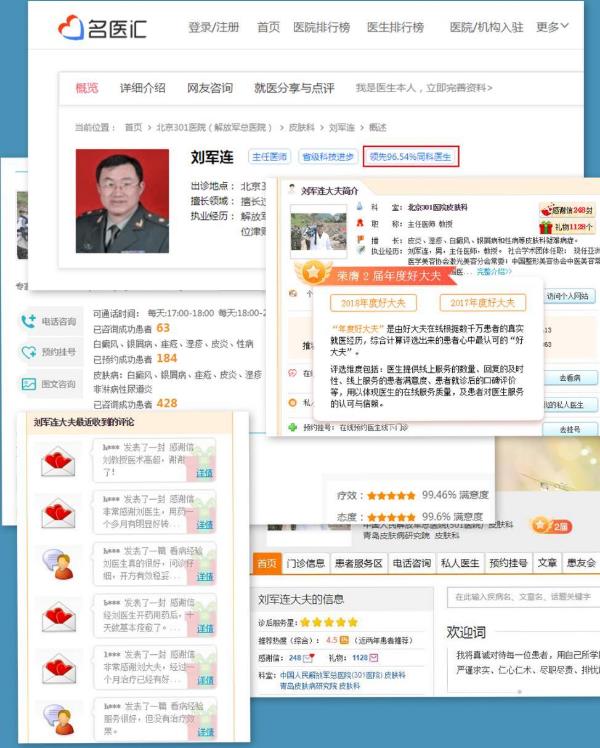This screenshot has height=748, width=600.
Task: Click the 访问个人网站 button
Action: coord(567,296)
